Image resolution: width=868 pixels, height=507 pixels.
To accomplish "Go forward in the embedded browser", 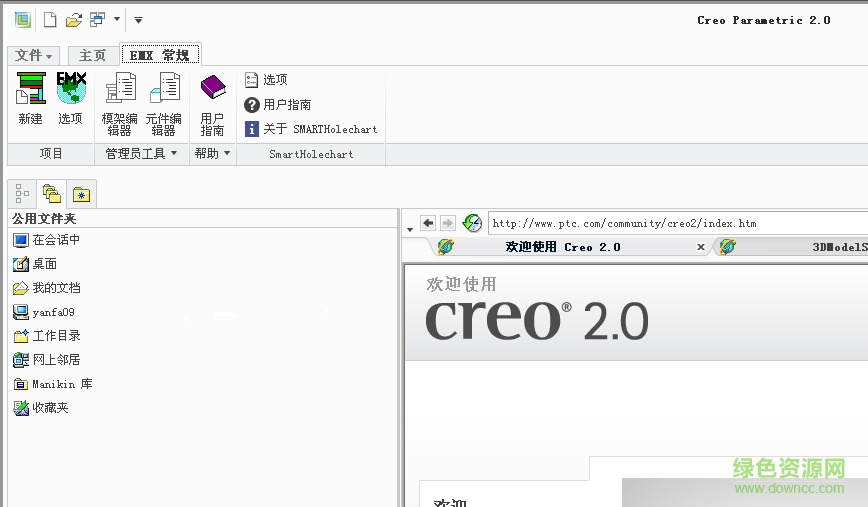I will [x=447, y=223].
